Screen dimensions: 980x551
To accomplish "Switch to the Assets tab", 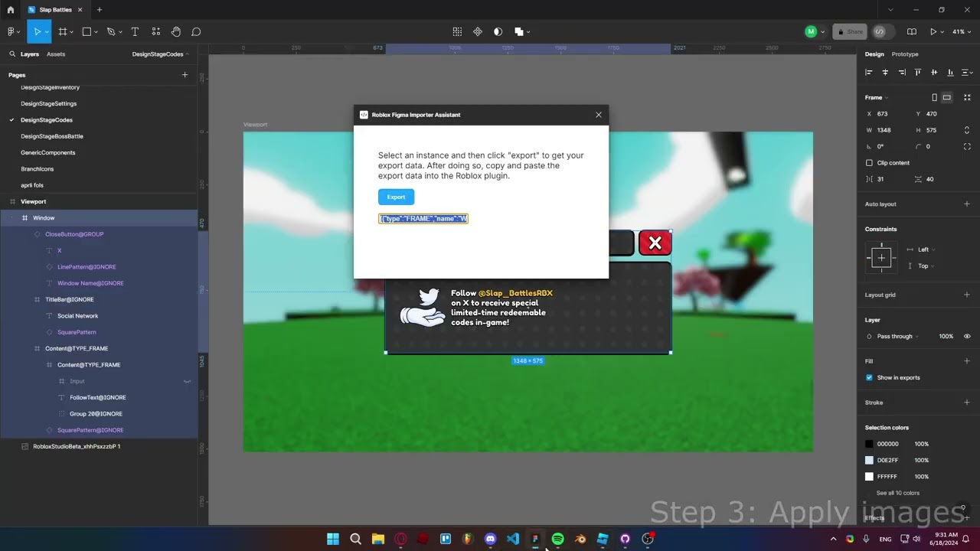I will point(56,54).
